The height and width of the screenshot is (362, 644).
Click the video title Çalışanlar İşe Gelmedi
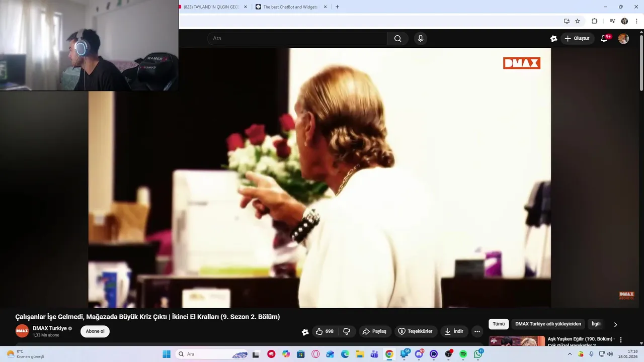coord(147,317)
